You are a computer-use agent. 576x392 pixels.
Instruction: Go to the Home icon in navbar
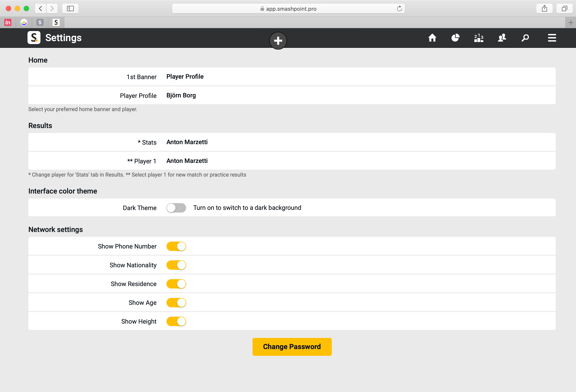coord(432,38)
